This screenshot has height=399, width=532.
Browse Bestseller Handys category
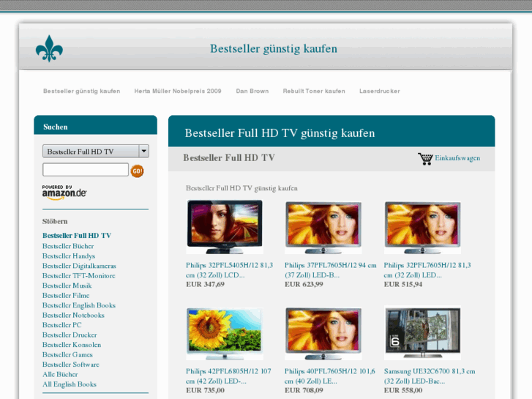coord(69,256)
